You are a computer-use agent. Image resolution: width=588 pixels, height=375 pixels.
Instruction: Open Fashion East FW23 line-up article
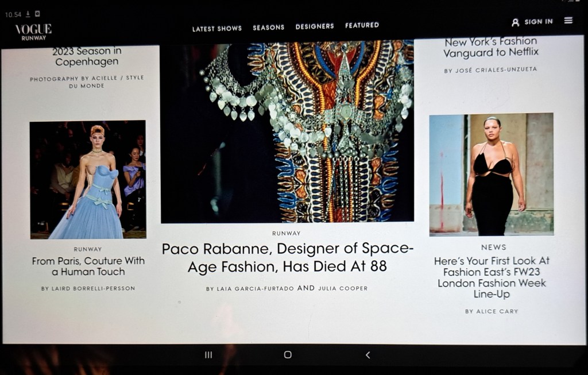(x=492, y=277)
